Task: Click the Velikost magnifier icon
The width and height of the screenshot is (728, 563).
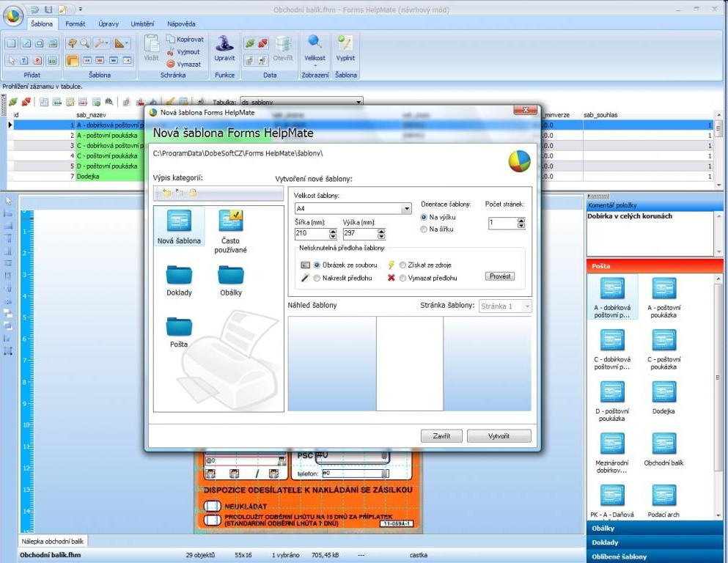Action: click(315, 43)
